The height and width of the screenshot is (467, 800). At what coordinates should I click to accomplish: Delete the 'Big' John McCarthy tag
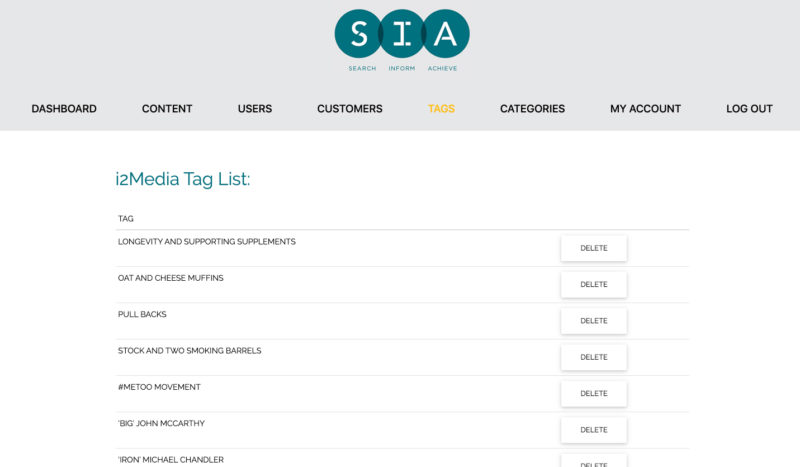(593, 430)
